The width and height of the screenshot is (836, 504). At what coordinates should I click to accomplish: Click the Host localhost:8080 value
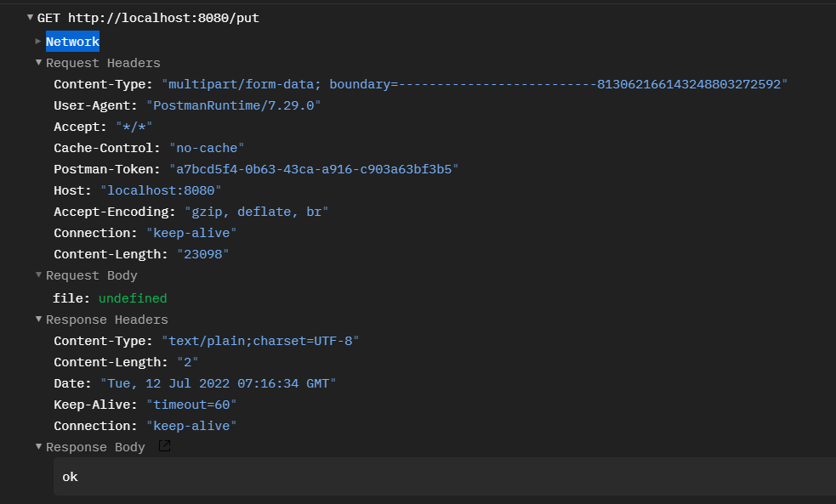161,190
